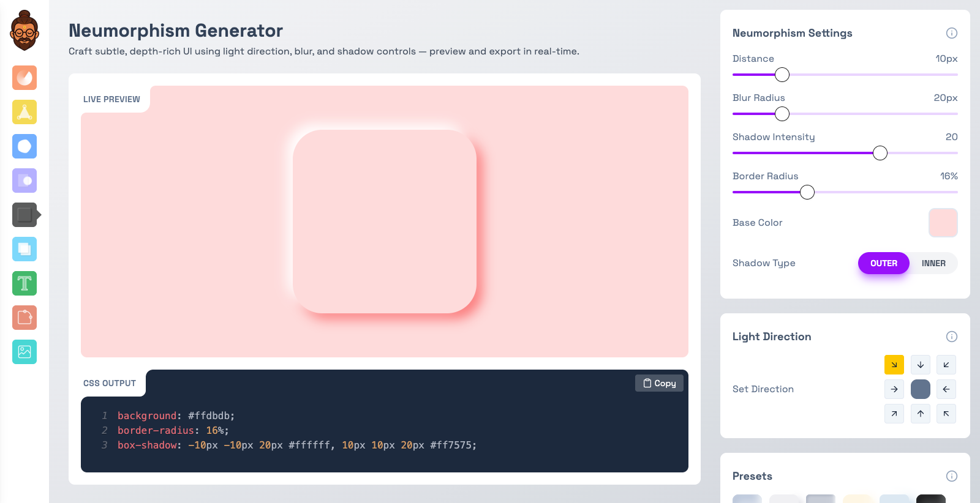Viewport: 980px width, 503px height.
Task: Show info for Presets panel
Action: (x=952, y=476)
